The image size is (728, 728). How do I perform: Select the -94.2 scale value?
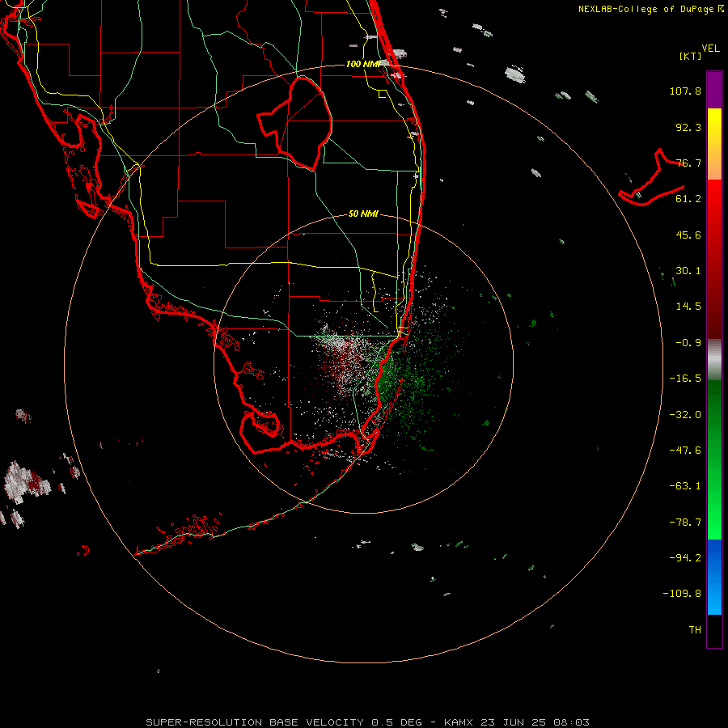(685, 558)
